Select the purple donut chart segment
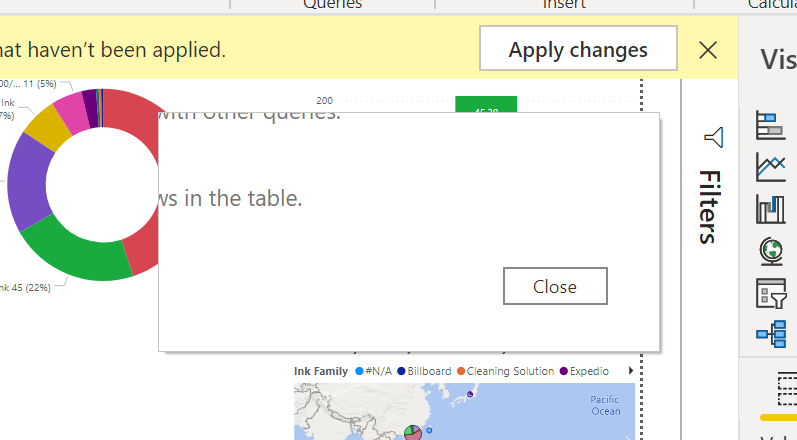Screen dimensions: 797x440 click(x=29, y=182)
